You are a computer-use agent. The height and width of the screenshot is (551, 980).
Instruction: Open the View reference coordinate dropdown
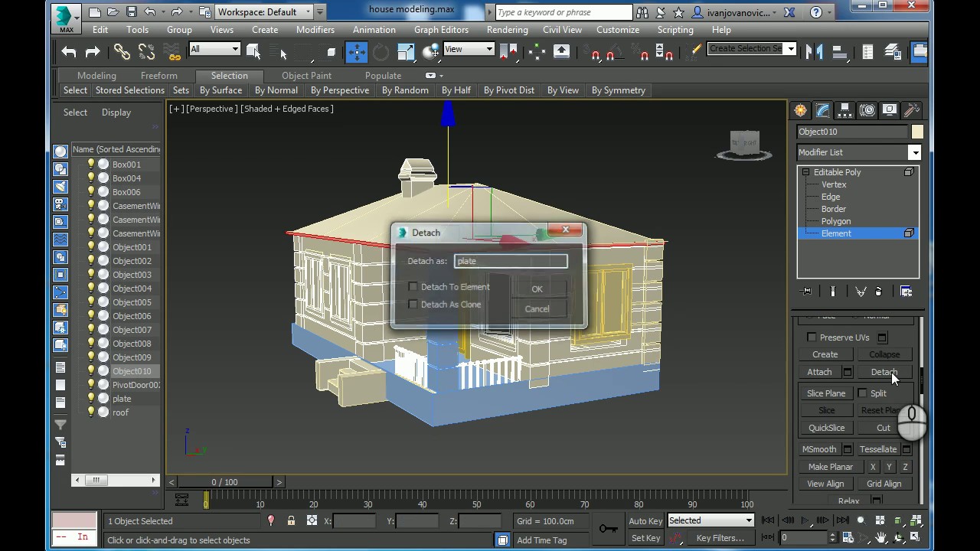pyautogui.click(x=469, y=49)
